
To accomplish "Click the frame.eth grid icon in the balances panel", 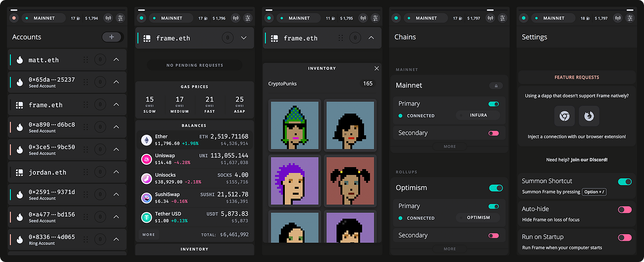I will (x=147, y=38).
